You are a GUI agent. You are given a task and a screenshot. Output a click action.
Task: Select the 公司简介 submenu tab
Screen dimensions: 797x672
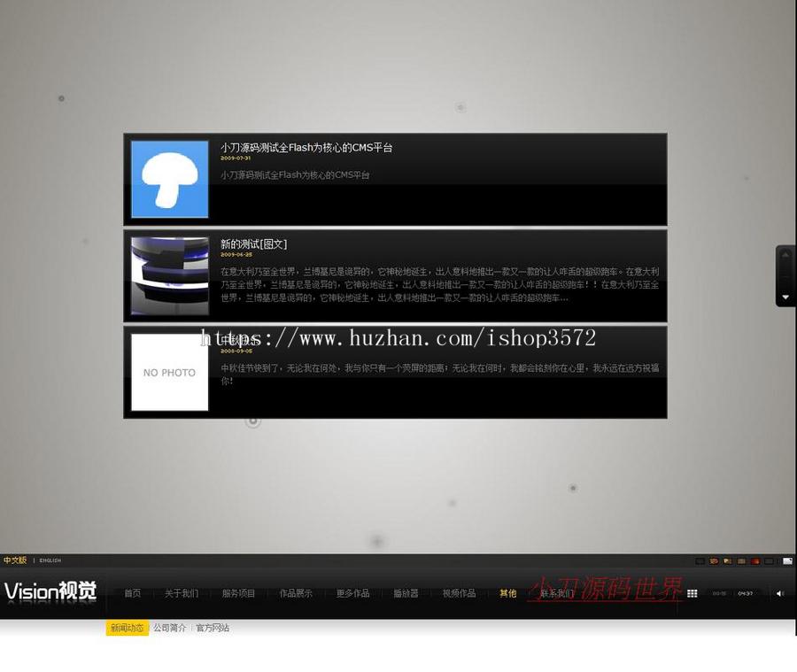coord(170,628)
